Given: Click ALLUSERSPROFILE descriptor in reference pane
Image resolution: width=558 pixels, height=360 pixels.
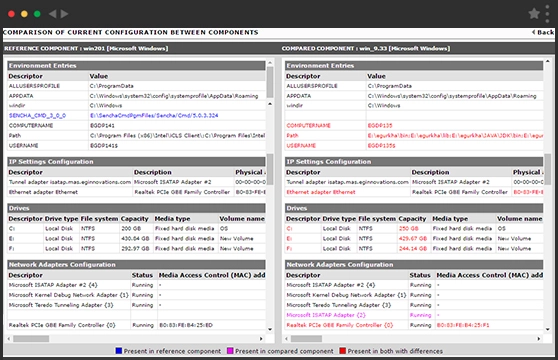Looking at the screenshot, I should [34, 86].
